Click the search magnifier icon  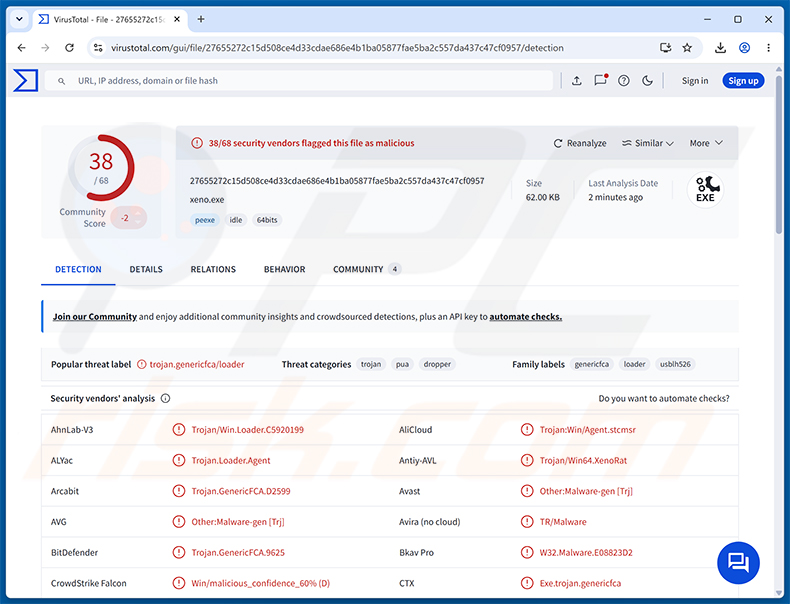pyautogui.click(x=61, y=81)
